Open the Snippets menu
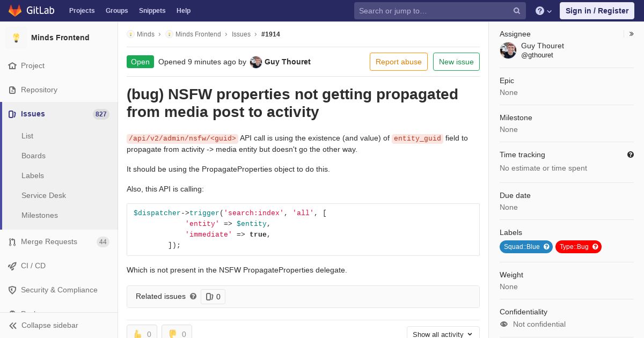The height and width of the screenshot is (338, 644). (x=152, y=11)
